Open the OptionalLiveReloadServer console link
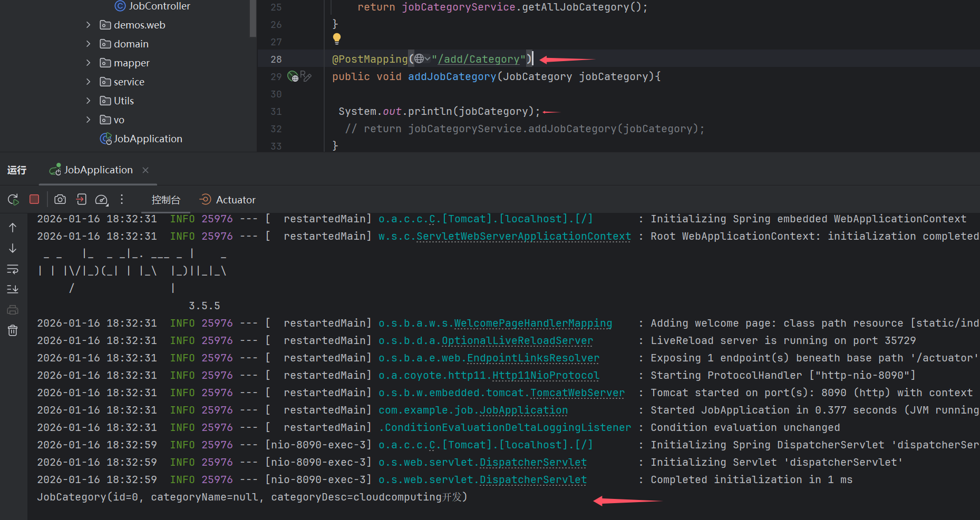 tap(517, 340)
